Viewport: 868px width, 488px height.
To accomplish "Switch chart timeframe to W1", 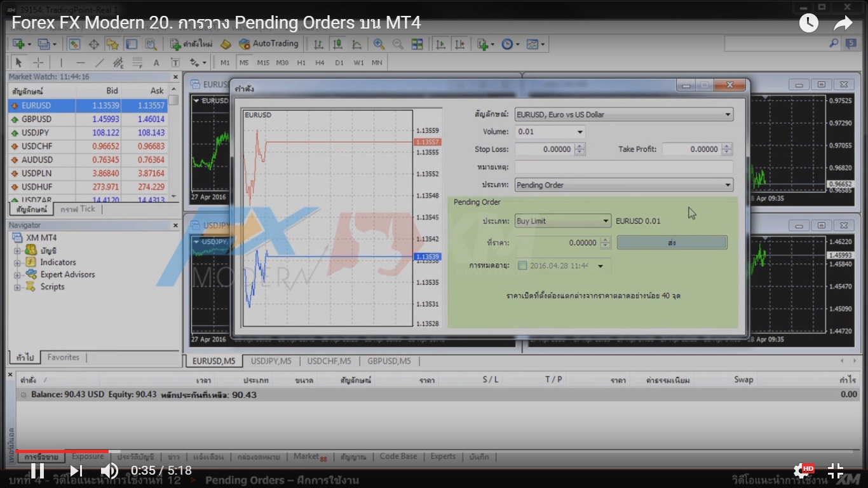I will point(358,62).
